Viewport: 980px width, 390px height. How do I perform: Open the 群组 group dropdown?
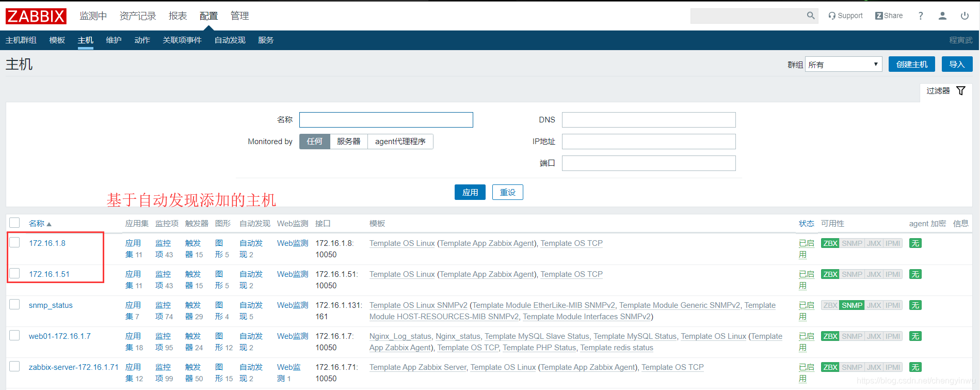pyautogui.click(x=843, y=65)
